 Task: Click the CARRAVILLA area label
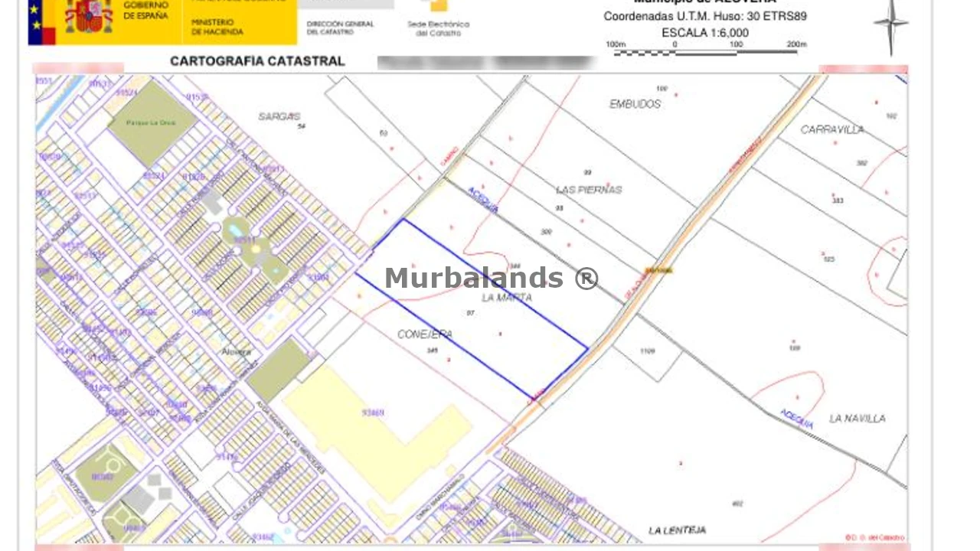coord(832,130)
